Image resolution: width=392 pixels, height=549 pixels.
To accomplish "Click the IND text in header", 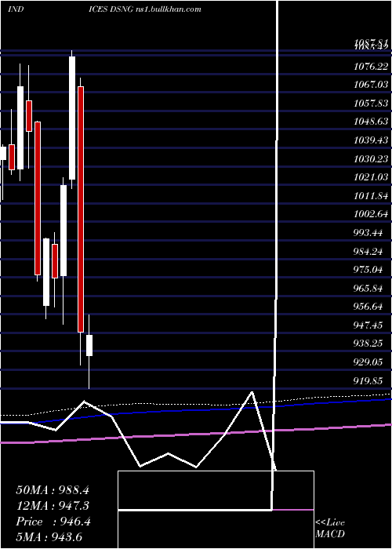I will click(16, 9).
